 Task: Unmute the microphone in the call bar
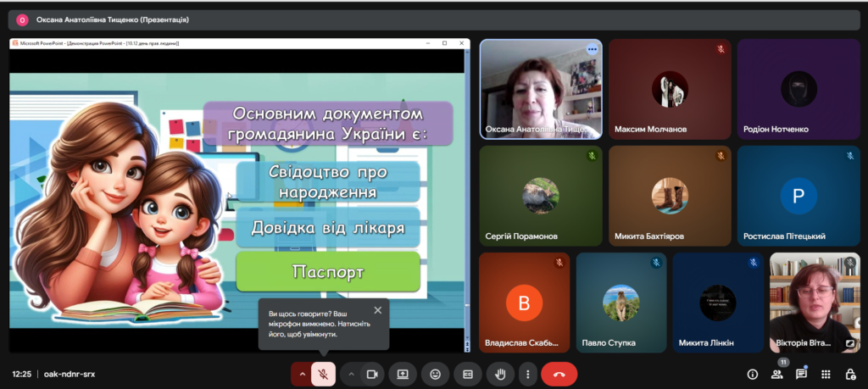(323, 374)
